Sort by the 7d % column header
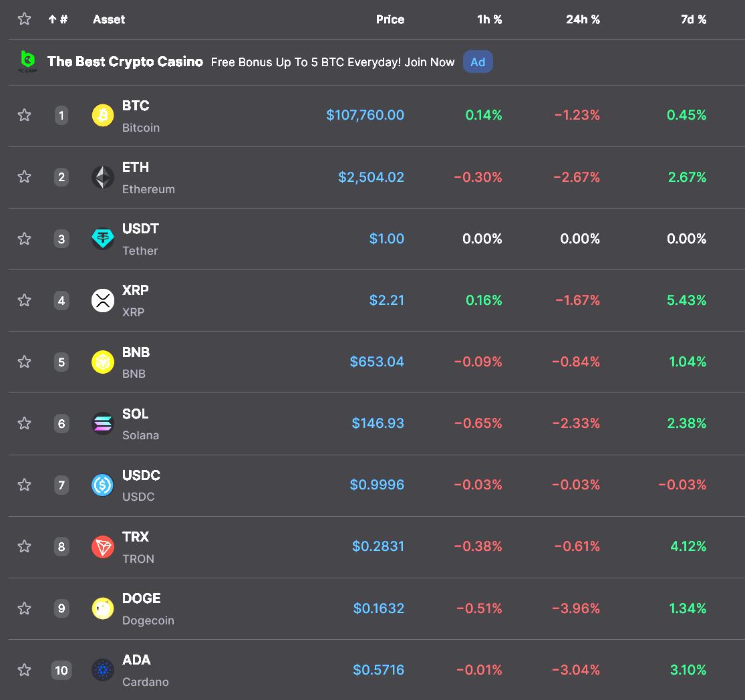 tap(693, 19)
